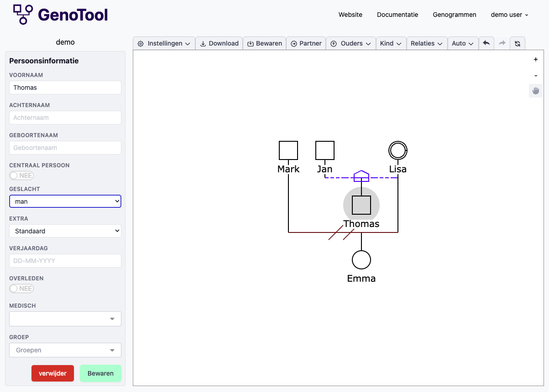
Task: Click the redo arrow in the toolbar
Action: [502, 43]
